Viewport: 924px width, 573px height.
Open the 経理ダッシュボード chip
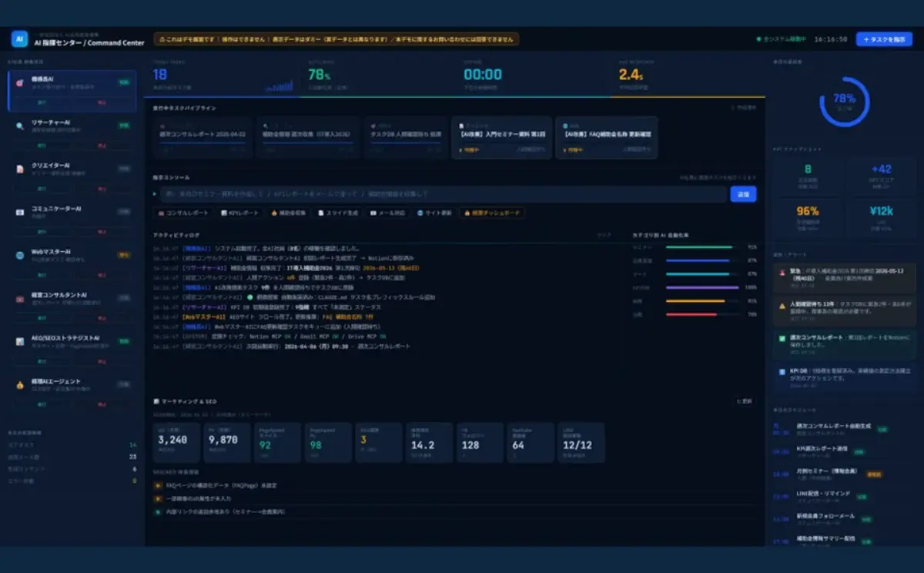tap(492, 213)
